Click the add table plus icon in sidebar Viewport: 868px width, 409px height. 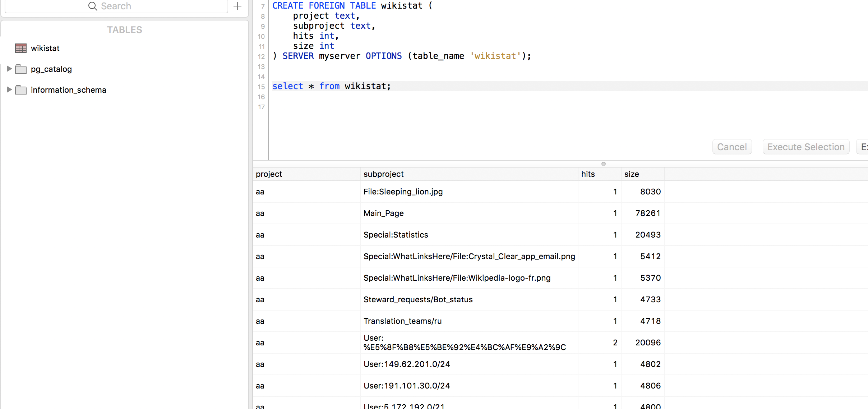tap(237, 6)
